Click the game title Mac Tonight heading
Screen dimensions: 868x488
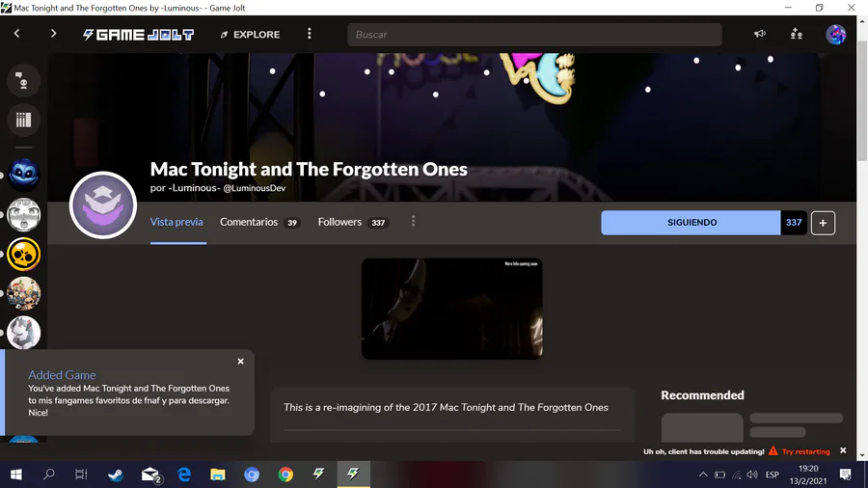[309, 169]
